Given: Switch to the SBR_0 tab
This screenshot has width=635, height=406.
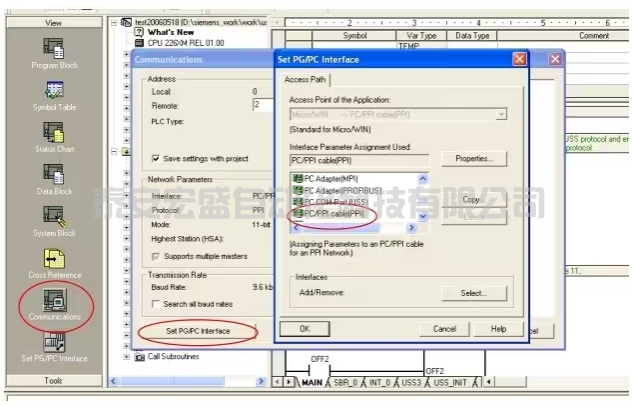Looking at the screenshot, I should 344,381.
